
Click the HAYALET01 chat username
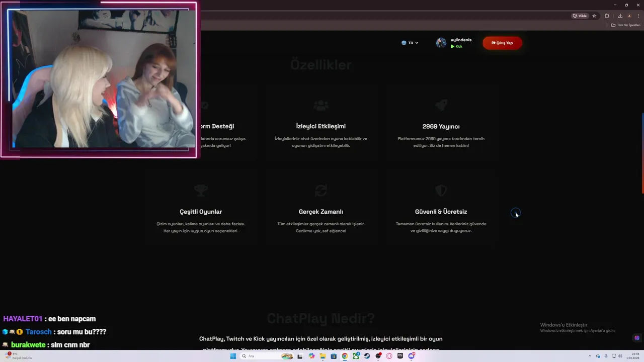(x=23, y=319)
